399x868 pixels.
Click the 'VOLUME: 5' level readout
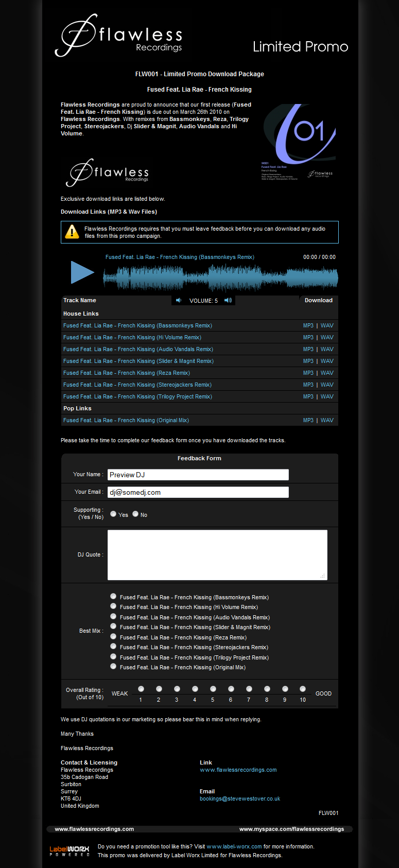[x=203, y=301]
